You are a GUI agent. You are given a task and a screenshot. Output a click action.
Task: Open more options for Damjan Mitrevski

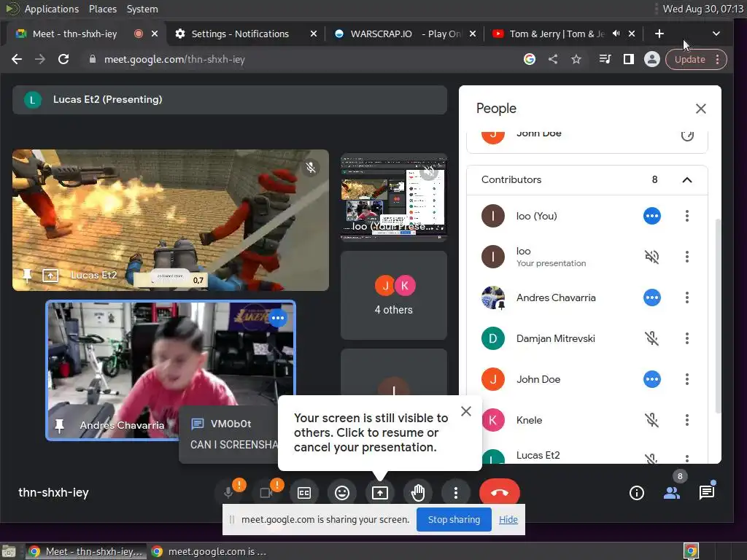686,338
